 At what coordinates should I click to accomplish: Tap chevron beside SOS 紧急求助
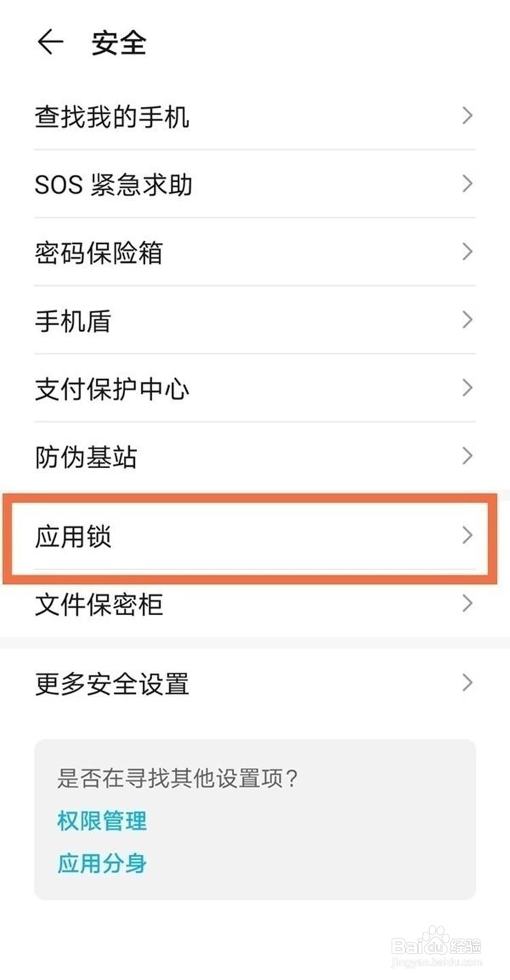tap(467, 184)
